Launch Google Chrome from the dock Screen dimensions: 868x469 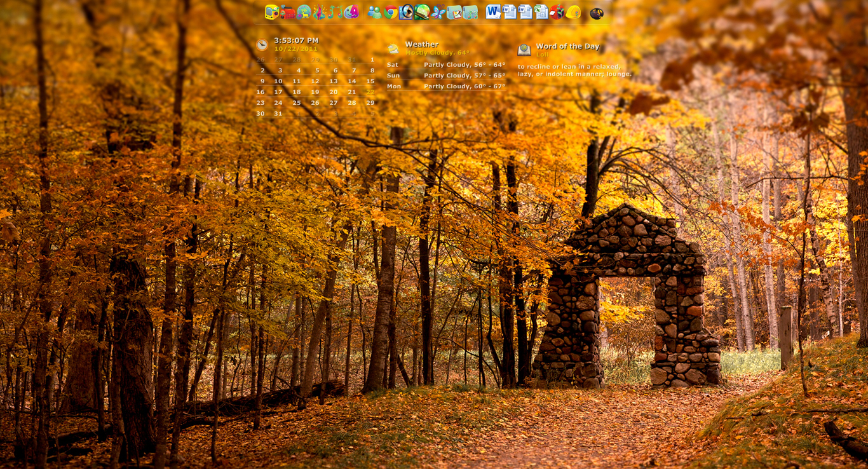391,12
